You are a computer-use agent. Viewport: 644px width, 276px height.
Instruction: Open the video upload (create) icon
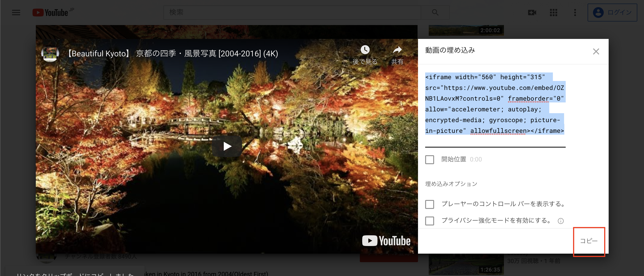pyautogui.click(x=532, y=12)
